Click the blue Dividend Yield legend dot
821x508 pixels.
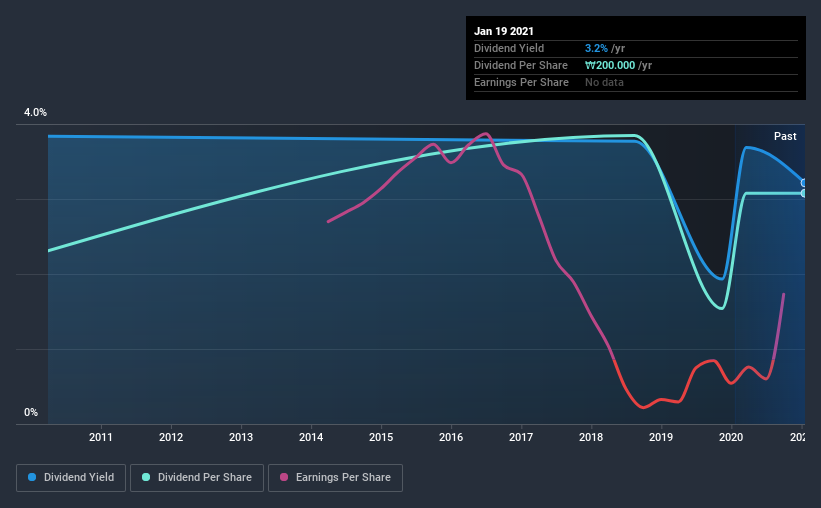coord(32,477)
